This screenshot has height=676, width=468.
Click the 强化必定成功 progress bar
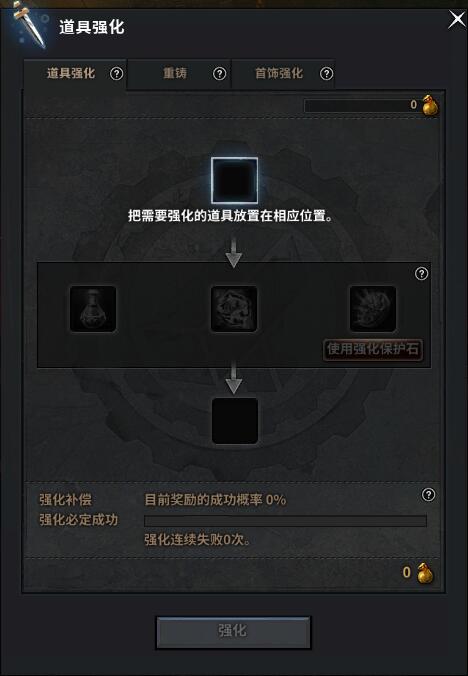pos(285,520)
